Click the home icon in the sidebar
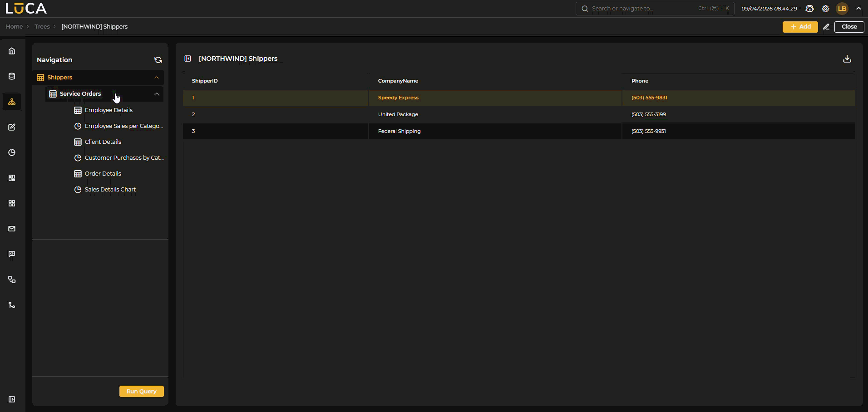 (x=12, y=51)
